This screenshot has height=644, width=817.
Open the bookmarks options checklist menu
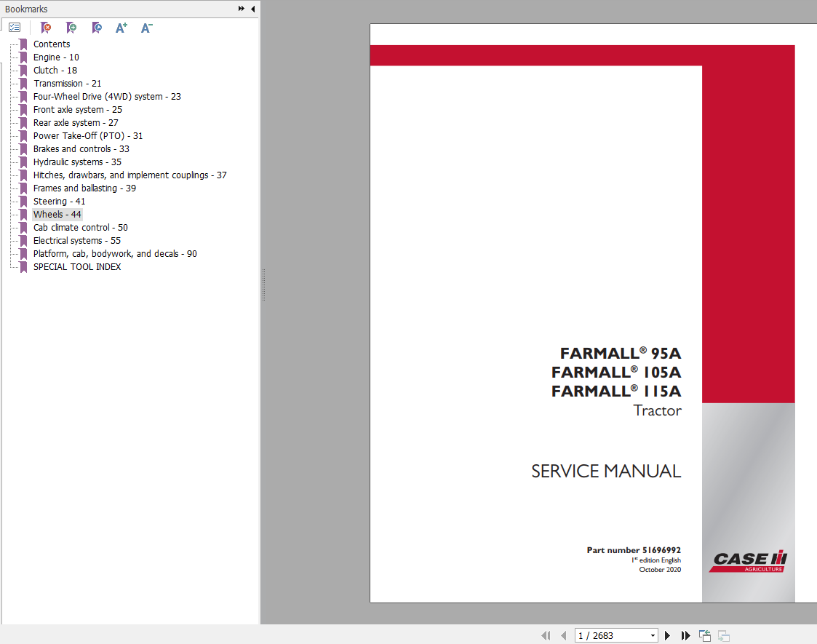click(15, 28)
